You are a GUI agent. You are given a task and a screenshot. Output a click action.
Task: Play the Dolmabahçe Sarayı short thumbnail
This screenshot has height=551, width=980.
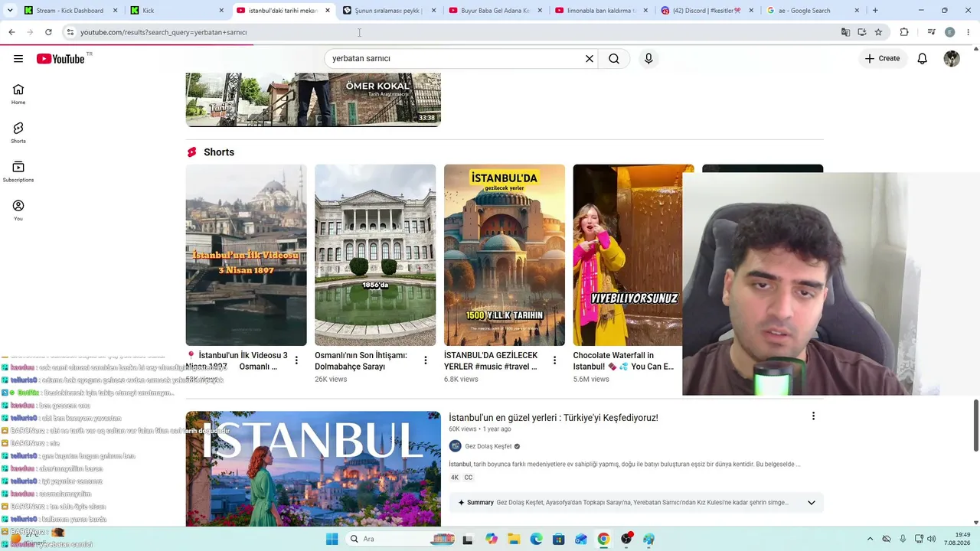375,255
